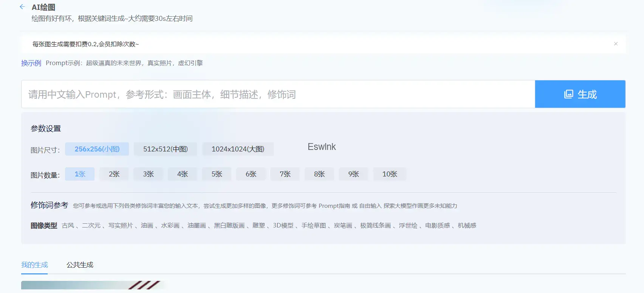Select the 256x256(小图) image size
644x293 pixels.
pyautogui.click(x=97, y=149)
